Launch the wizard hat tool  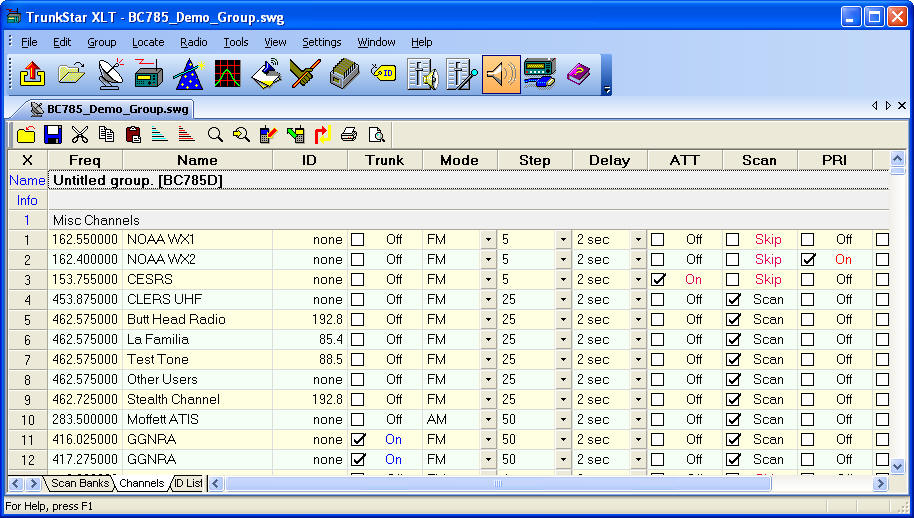tap(189, 74)
